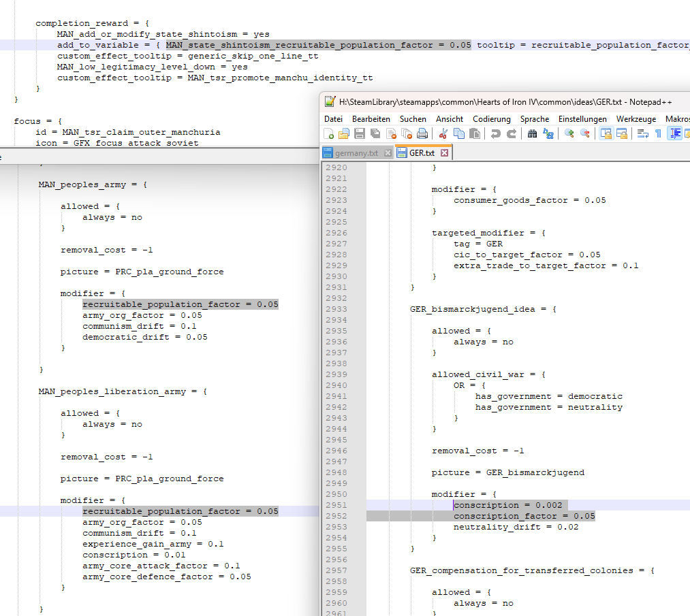Click the New file toolbar icon
Viewport: 690px width, 616px height.
point(329,133)
